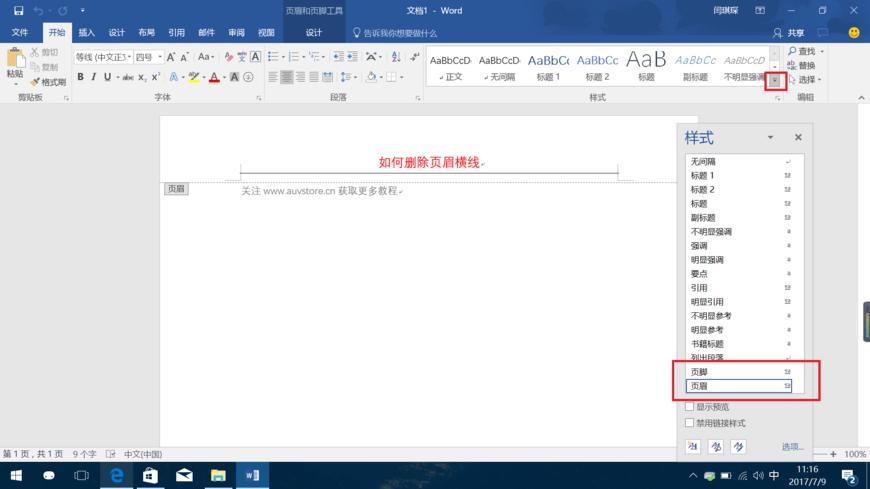Image resolution: width=870 pixels, height=489 pixels.
Task: Switch to the 插入 ribbon tab
Action: [86, 33]
